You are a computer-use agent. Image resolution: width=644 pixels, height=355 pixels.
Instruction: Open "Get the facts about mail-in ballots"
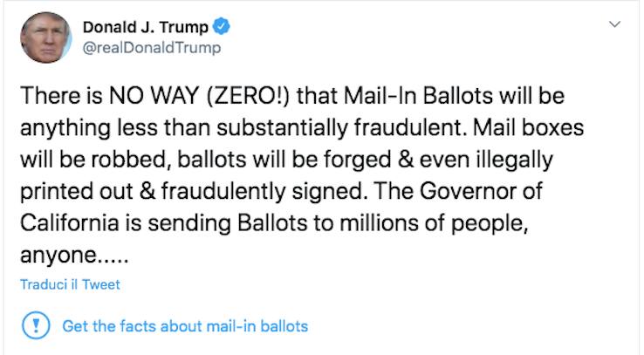tap(185, 326)
